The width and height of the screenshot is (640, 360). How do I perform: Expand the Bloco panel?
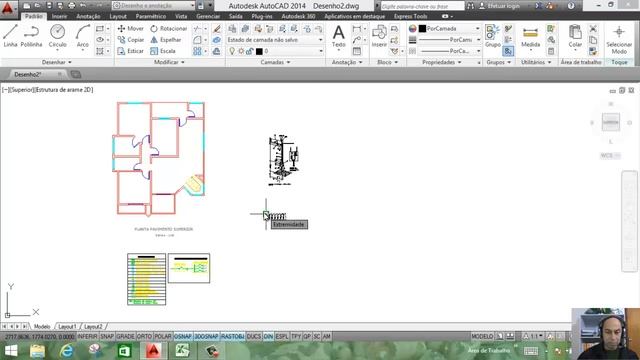(x=387, y=62)
